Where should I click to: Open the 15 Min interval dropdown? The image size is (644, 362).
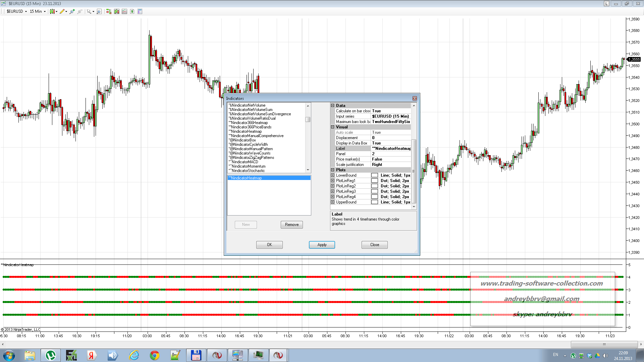38,11
